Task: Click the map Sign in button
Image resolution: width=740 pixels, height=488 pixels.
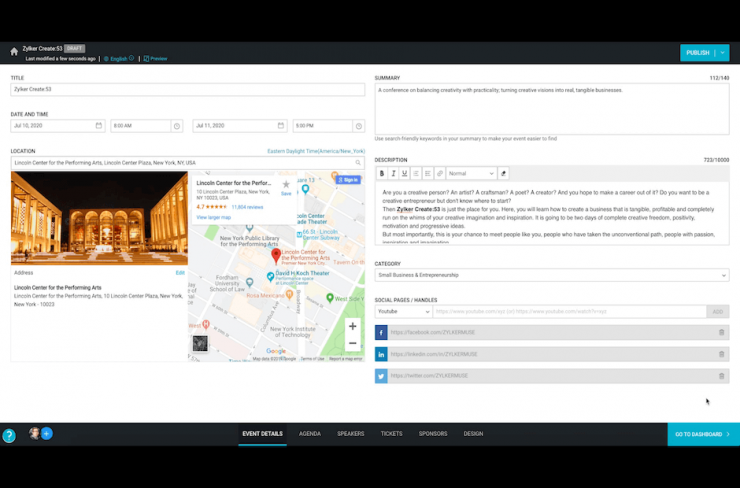Action: (348, 180)
